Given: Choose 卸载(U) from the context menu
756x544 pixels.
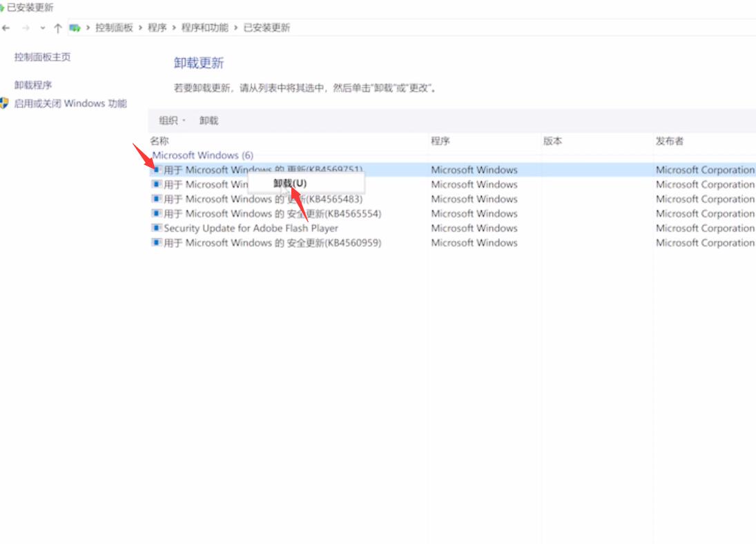Looking at the screenshot, I should click(306, 183).
